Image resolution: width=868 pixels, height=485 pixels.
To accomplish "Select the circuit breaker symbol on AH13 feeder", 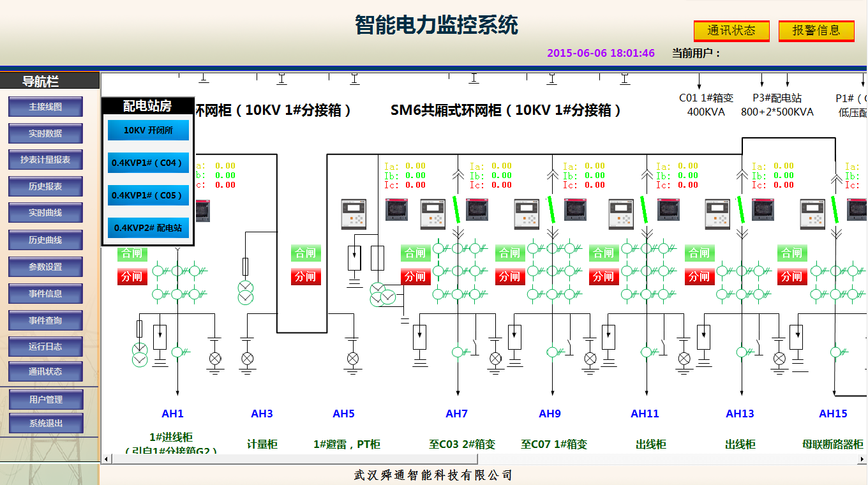I will click(742, 352).
